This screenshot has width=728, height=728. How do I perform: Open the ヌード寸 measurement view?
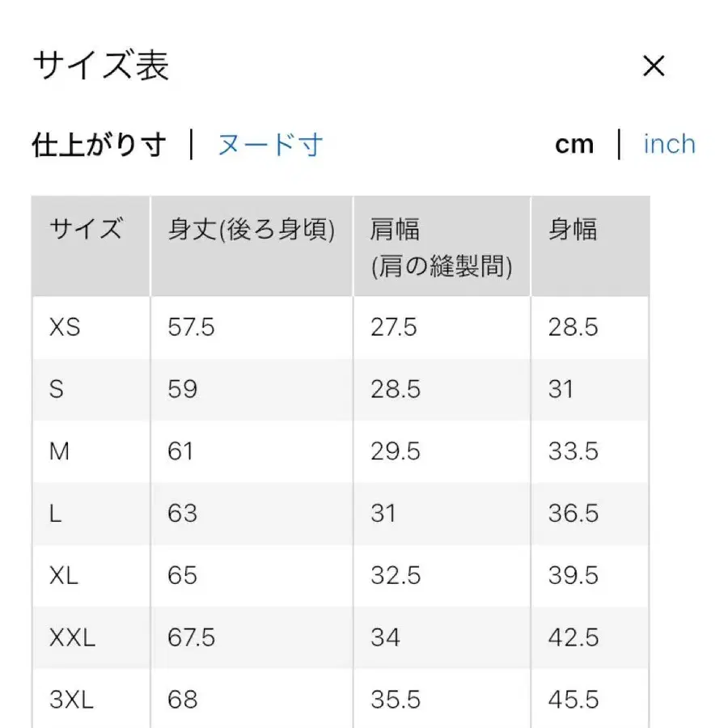coord(269,144)
